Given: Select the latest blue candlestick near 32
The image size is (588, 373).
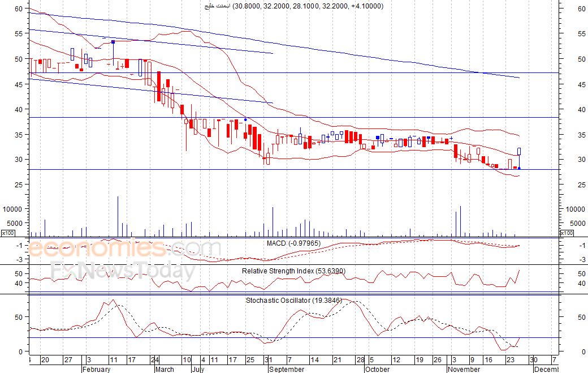Looking at the screenshot, I should point(519,151).
